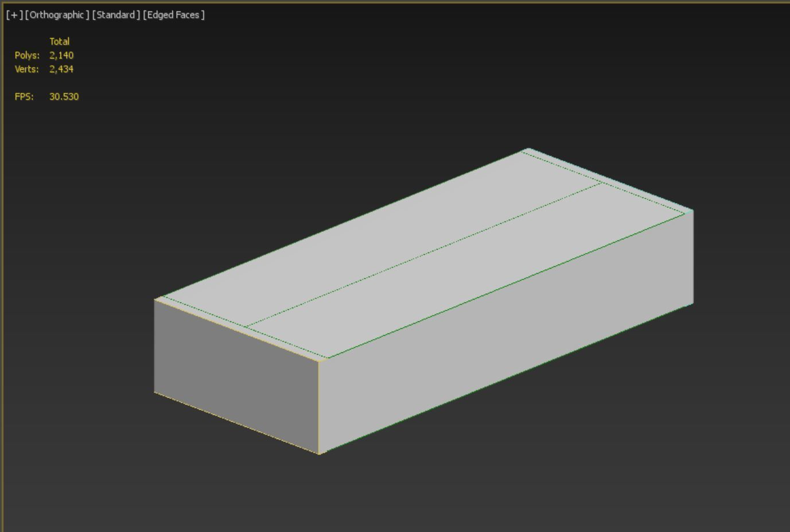This screenshot has height=532, width=790.
Task: Open the Edged Faces display menu
Action: coord(174,15)
